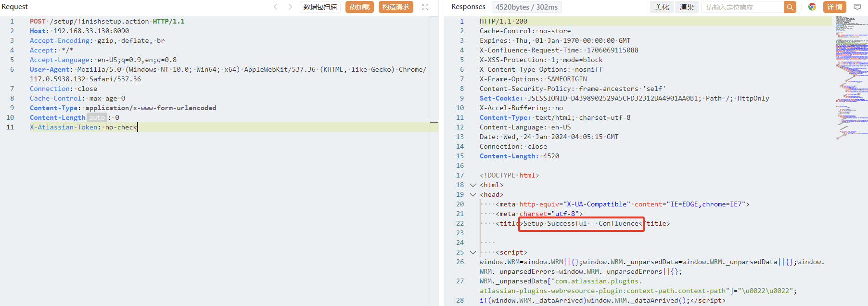Click the <!DOCTYPE html> line
This screenshot has height=306, width=868.
[x=509, y=175]
